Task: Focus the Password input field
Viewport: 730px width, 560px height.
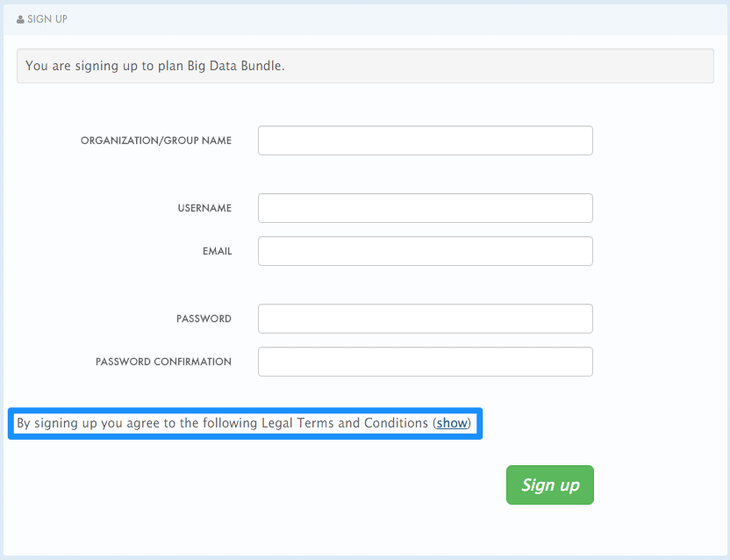Action: (x=425, y=319)
